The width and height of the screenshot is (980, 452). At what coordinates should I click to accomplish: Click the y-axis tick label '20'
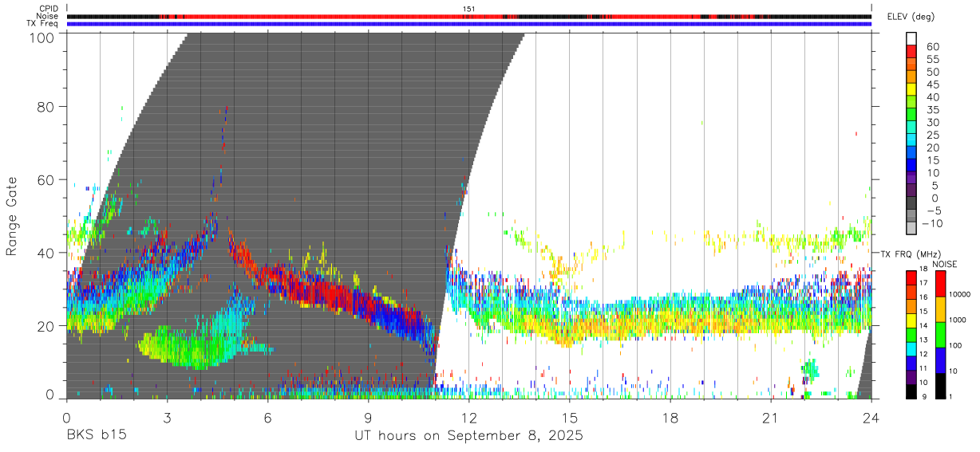click(46, 326)
